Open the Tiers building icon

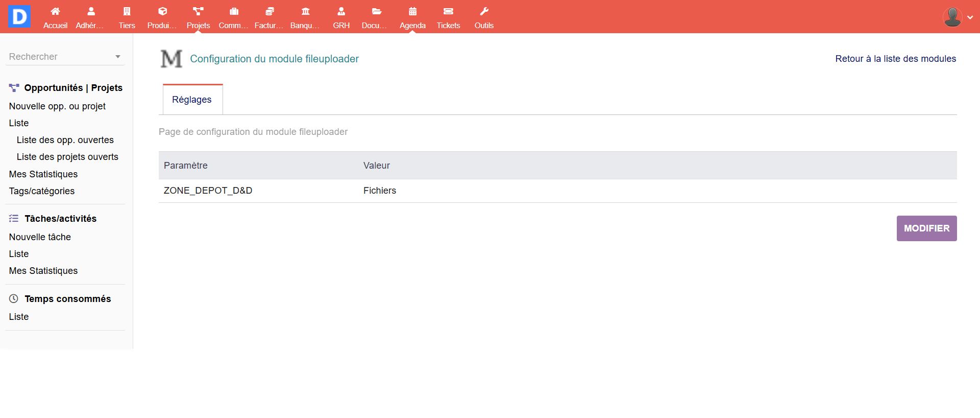point(127,12)
